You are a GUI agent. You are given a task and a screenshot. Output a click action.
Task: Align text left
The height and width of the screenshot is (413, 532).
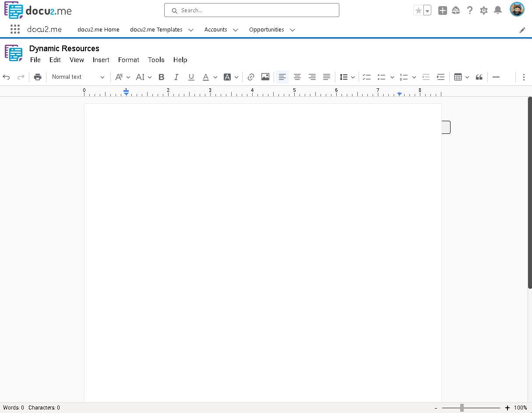[282, 77]
